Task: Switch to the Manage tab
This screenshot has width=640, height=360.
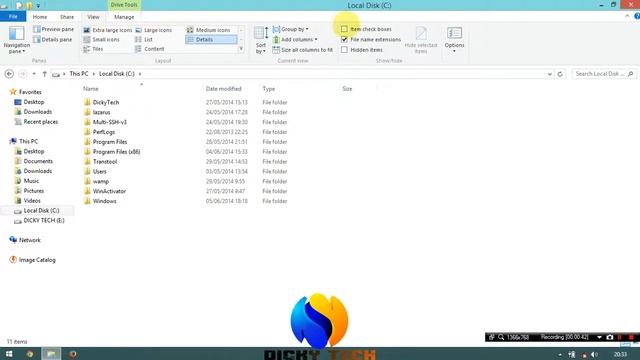Action: (x=124, y=17)
